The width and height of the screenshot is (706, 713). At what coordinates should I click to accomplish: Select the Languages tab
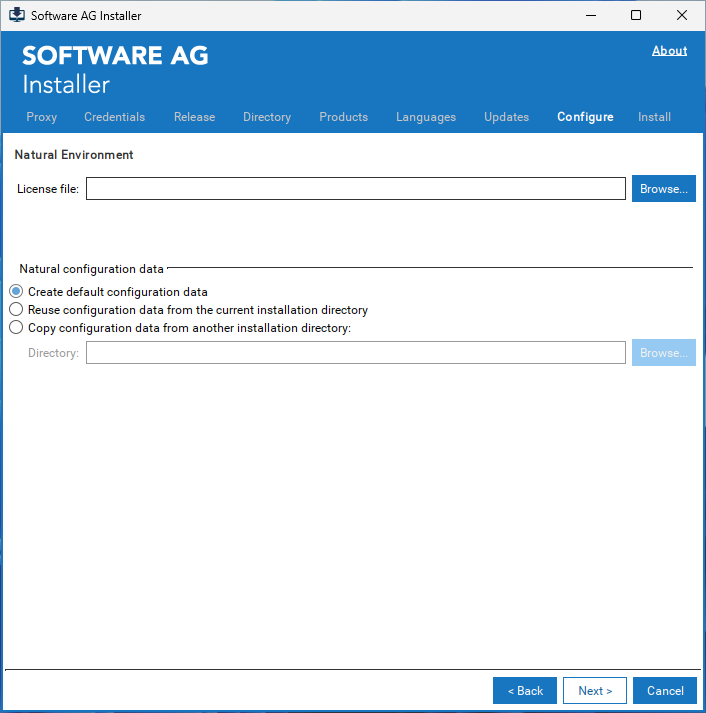tap(425, 117)
